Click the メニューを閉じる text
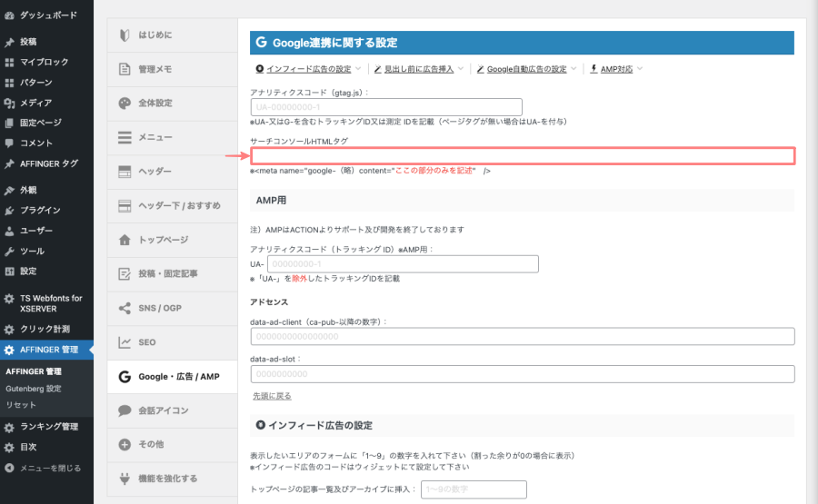Viewport: 818px width, 504px height. (50, 468)
